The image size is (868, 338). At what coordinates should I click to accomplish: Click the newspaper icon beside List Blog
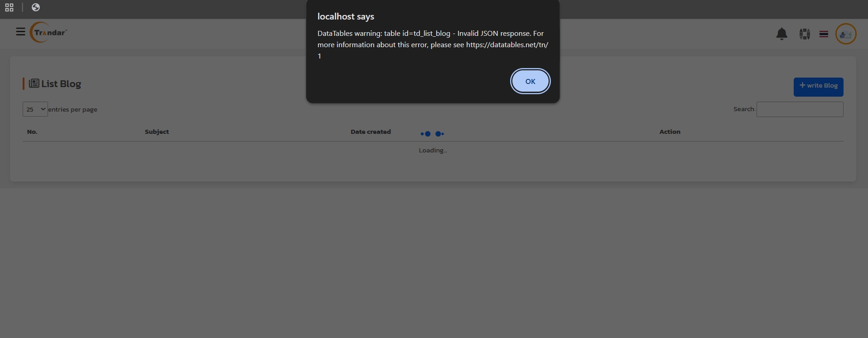pyautogui.click(x=34, y=83)
